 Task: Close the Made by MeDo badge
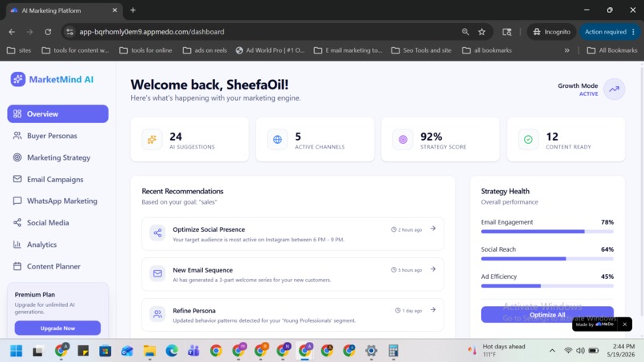pos(625,324)
